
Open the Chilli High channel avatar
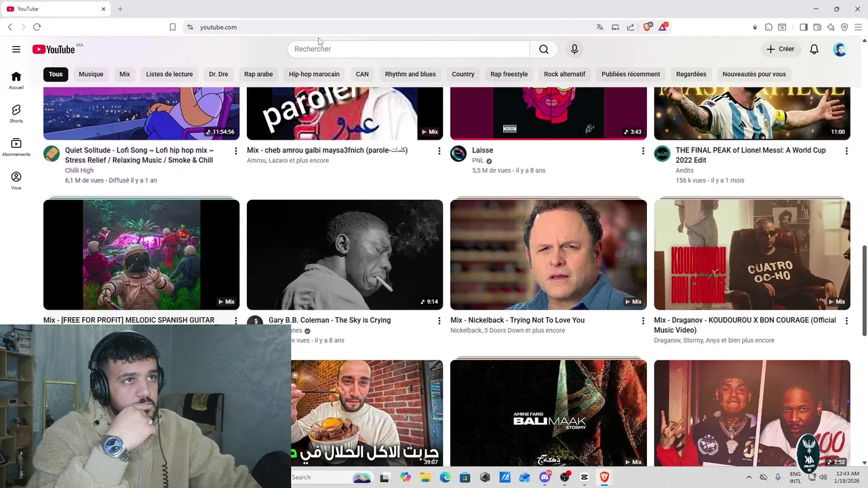click(52, 153)
